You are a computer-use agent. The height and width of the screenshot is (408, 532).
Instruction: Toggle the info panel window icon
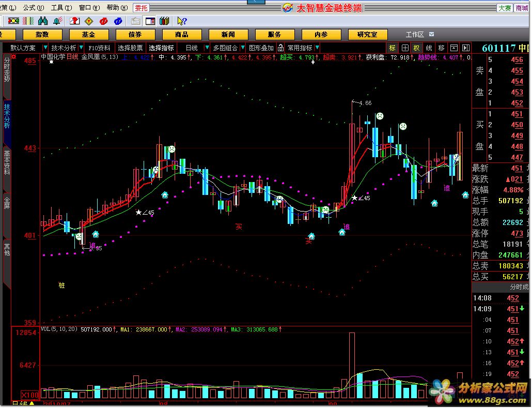(x=150, y=21)
